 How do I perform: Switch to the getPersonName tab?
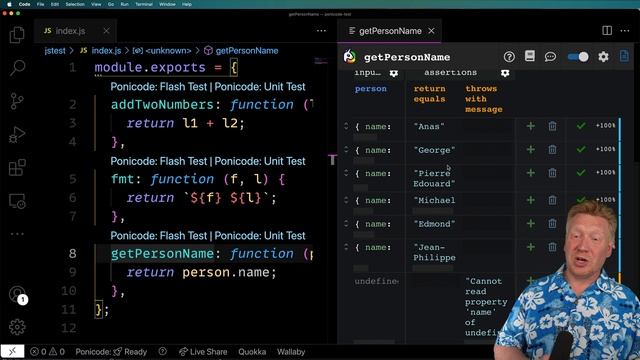coord(390,31)
